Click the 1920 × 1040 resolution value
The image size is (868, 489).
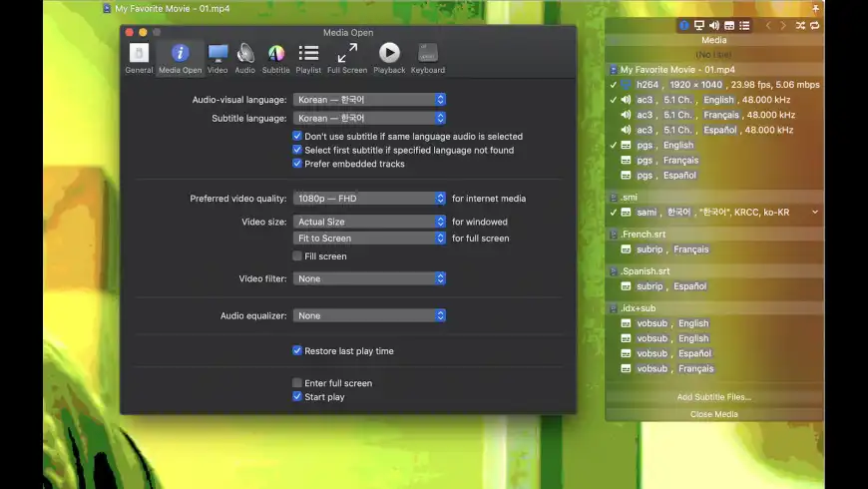click(695, 85)
